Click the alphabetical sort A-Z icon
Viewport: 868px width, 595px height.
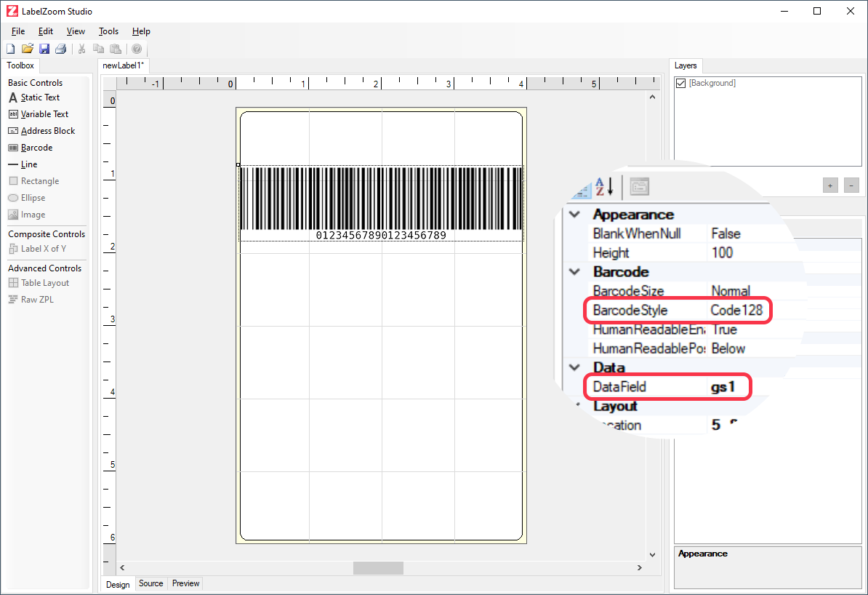click(x=604, y=187)
